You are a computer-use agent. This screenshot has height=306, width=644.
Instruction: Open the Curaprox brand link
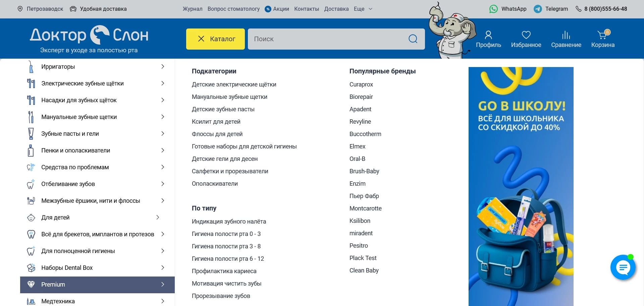pos(361,84)
